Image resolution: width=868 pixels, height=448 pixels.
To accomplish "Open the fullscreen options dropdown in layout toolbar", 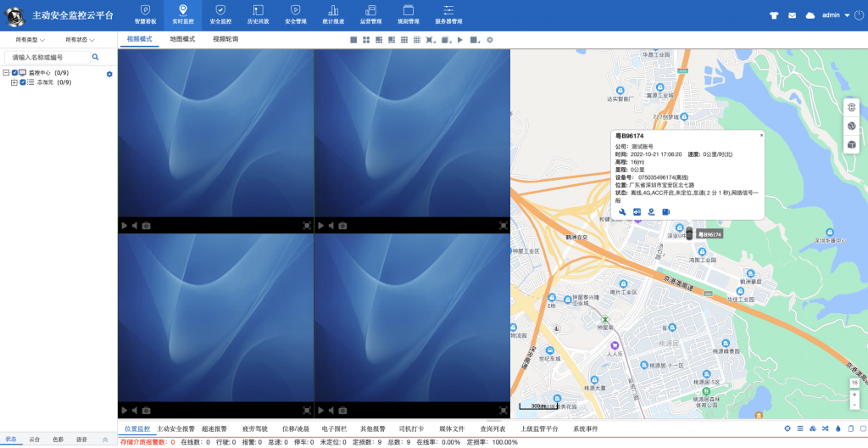I will tap(431, 40).
